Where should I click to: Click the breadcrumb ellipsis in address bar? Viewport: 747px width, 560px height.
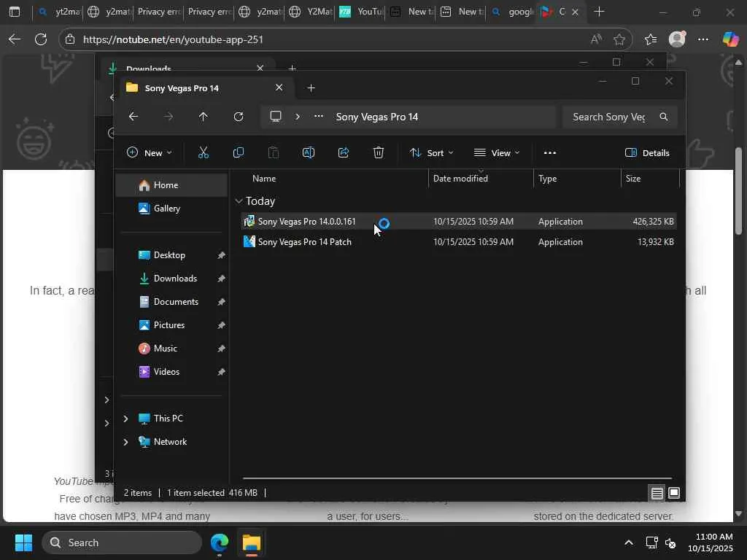tap(319, 117)
